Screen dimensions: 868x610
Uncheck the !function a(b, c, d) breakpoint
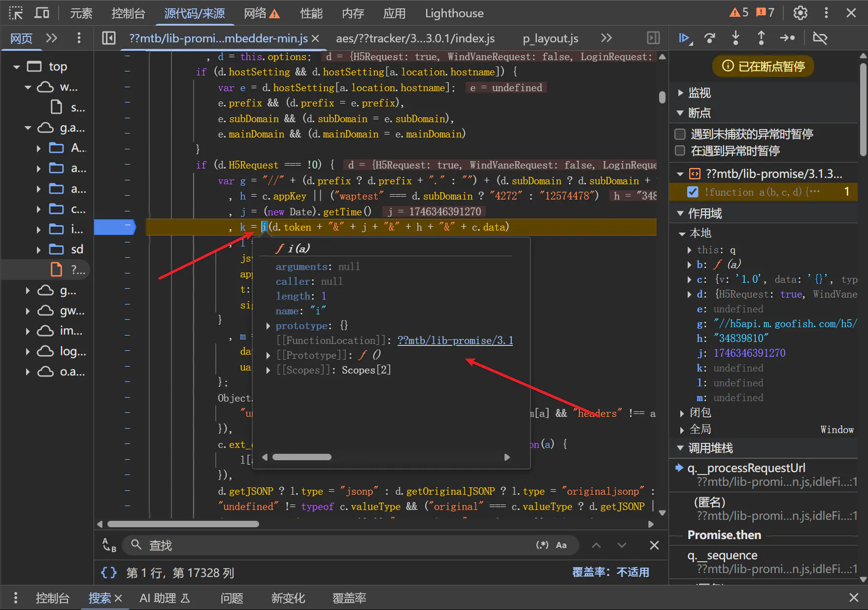(693, 192)
